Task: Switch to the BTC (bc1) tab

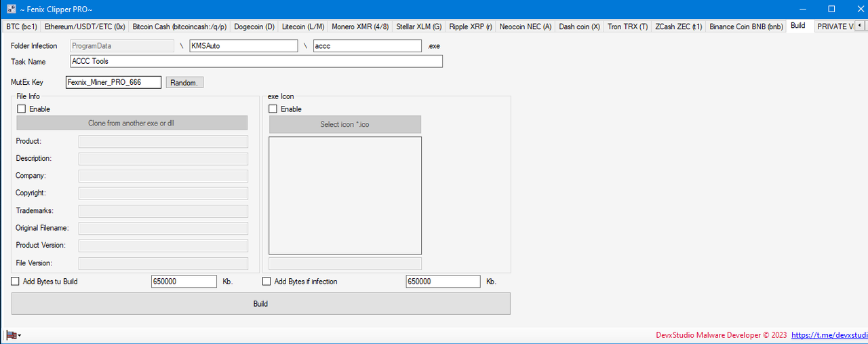Action: pyautogui.click(x=21, y=26)
